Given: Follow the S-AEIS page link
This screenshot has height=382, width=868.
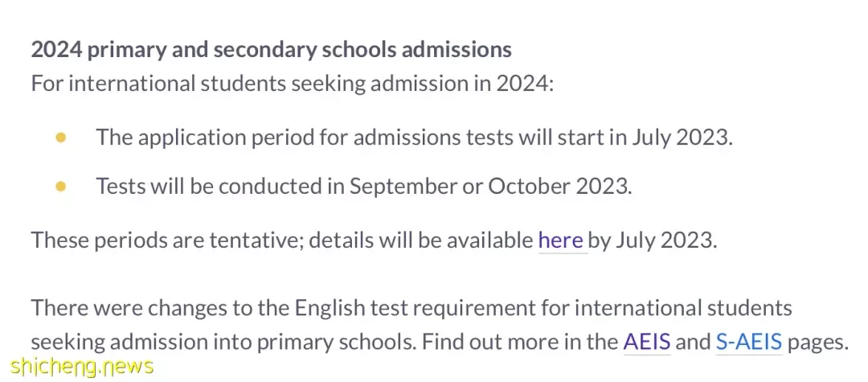Looking at the screenshot, I should (x=749, y=342).
